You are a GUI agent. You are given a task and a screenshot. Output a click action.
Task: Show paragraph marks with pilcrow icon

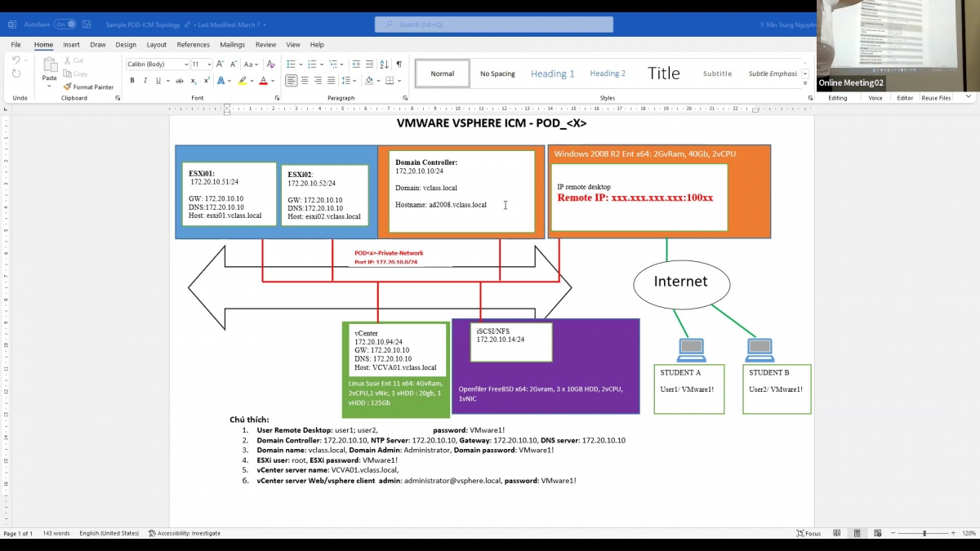tap(399, 64)
